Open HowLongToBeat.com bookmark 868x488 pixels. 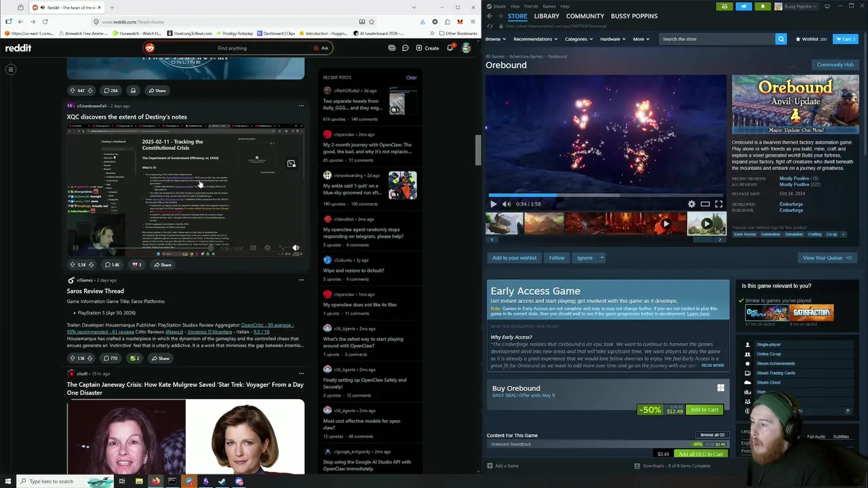tap(189, 33)
